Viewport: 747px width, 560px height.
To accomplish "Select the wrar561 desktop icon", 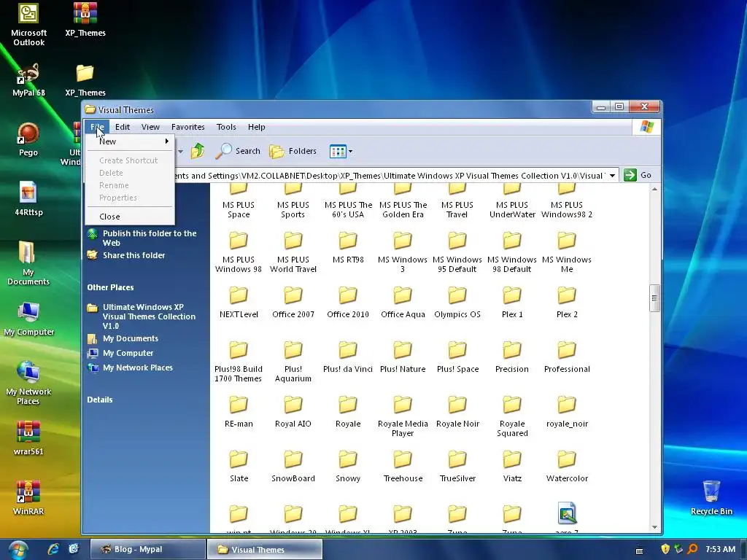I will point(28,438).
